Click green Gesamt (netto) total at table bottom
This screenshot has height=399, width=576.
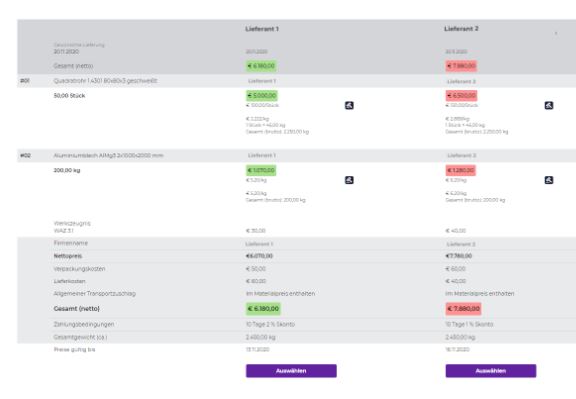point(263,309)
